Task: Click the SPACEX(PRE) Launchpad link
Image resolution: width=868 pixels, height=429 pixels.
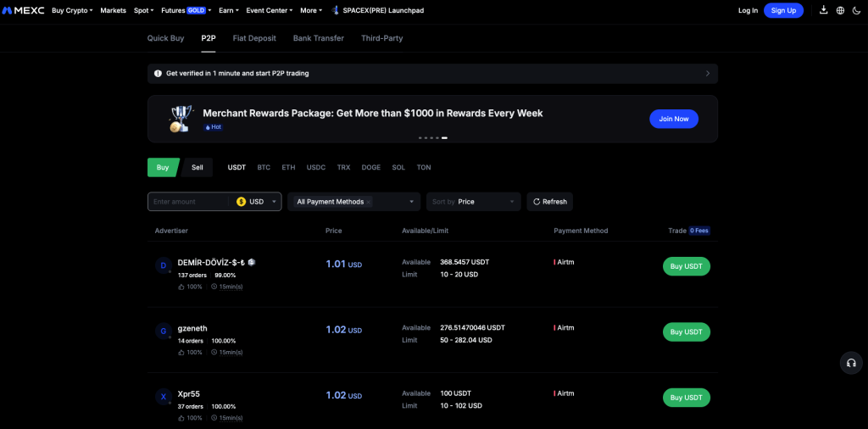Action: coord(384,10)
